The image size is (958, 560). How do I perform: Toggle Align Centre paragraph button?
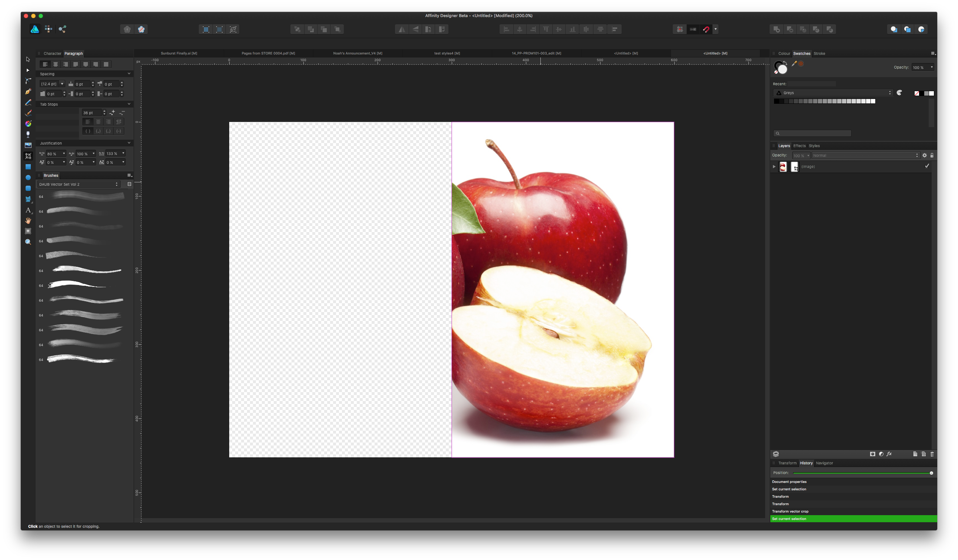(56, 64)
